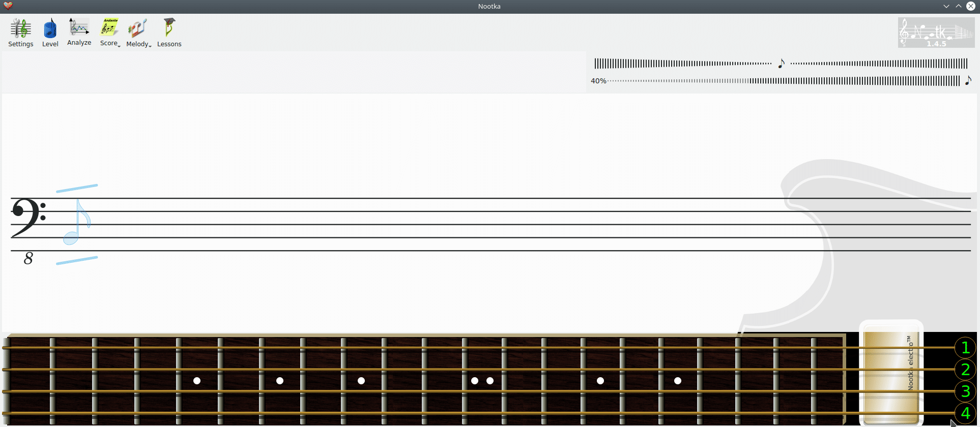This screenshot has height=427, width=980.
Task: Set the input volume on the 40% bar
Action: tap(784, 81)
